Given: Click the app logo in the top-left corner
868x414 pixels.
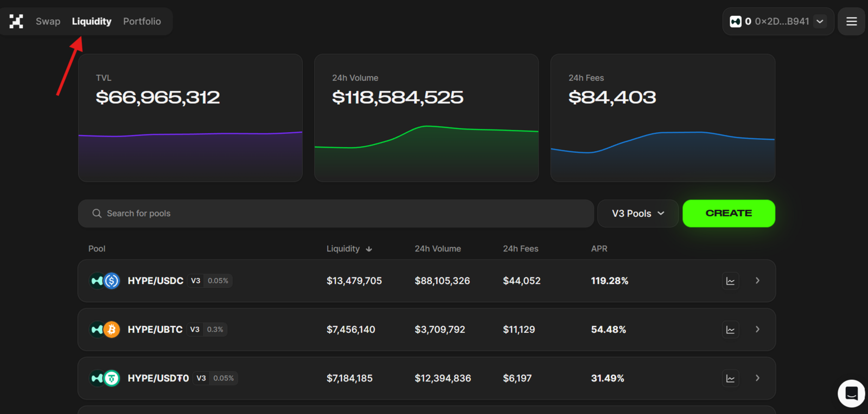Looking at the screenshot, I should tap(16, 22).
